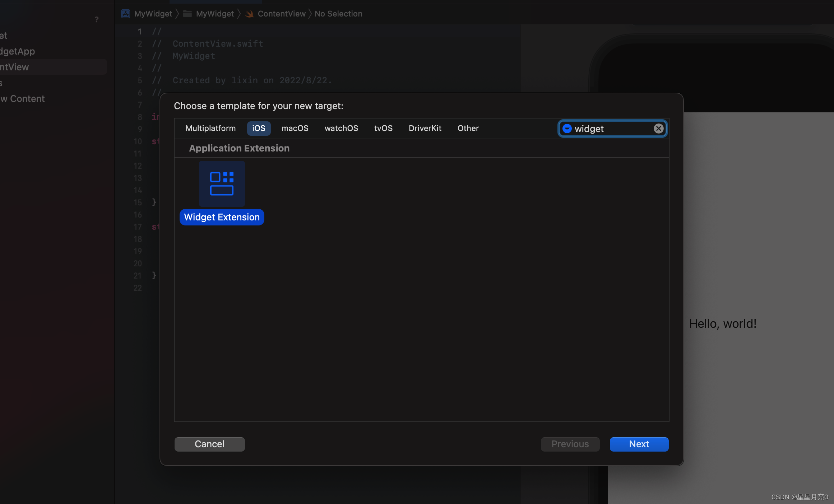Click the MyWidget project icon in breadcrumb
The image size is (834, 504).
(125, 14)
